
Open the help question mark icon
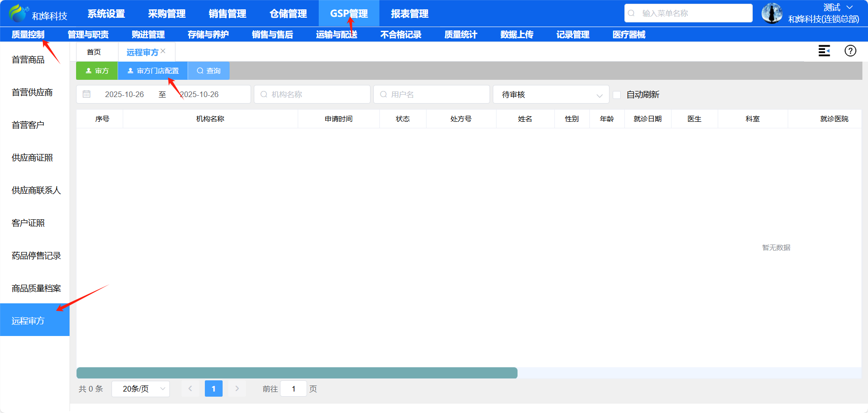tap(850, 51)
